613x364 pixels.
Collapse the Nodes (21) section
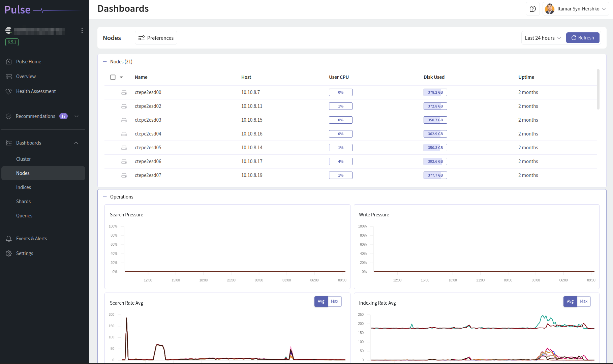(105, 62)
